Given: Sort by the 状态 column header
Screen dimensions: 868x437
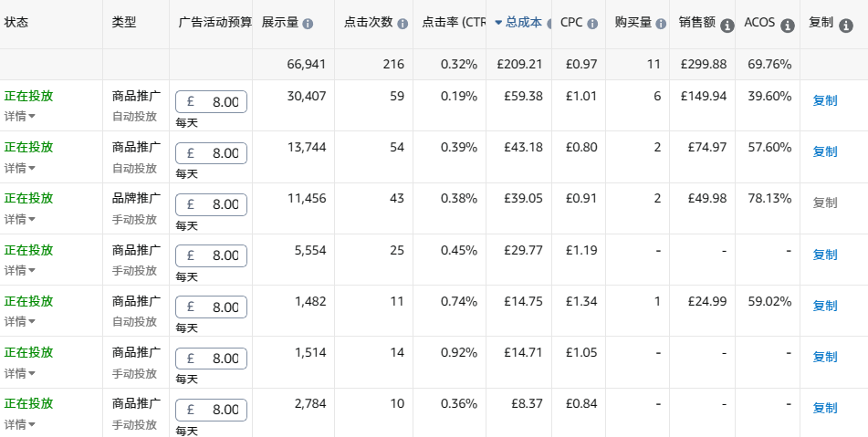Looking at the screenshot, I should coord(16,23).
